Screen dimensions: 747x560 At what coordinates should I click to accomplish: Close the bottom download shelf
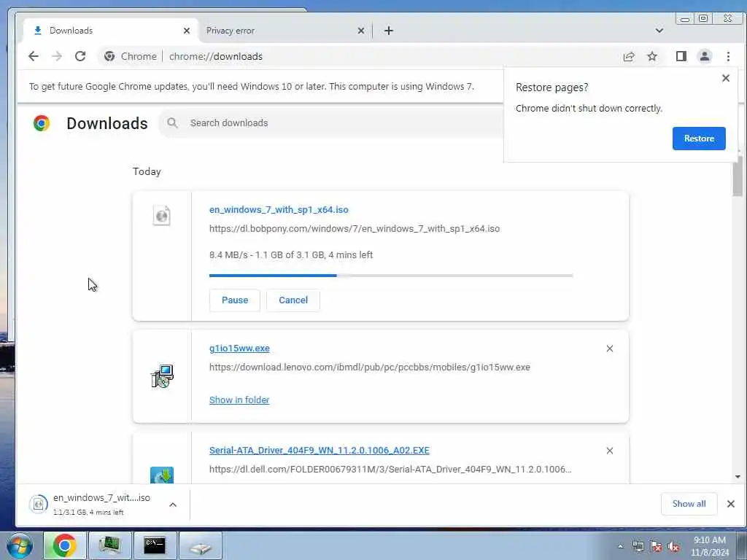tap(731, 504)
